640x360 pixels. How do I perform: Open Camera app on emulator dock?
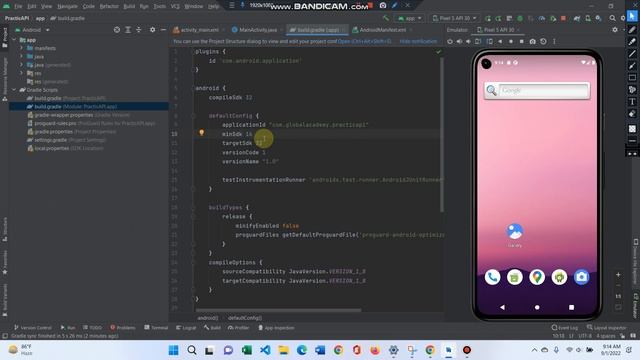[581, 277]
